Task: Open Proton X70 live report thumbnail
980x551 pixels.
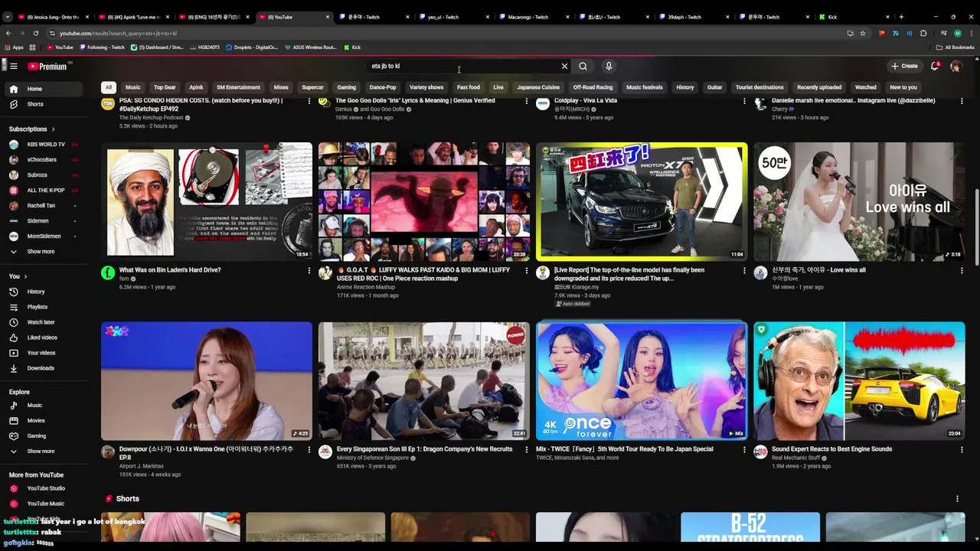Action: click(x=642, y=201)
